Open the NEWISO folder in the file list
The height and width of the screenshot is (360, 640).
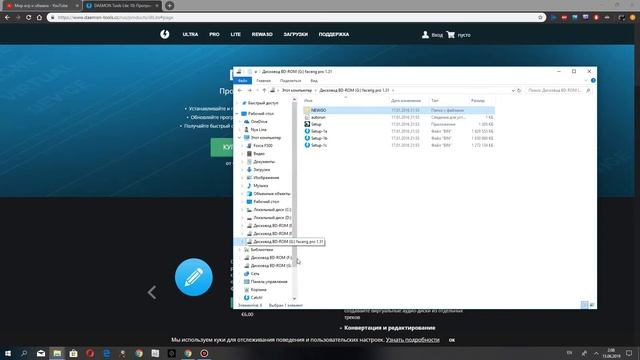coord(318,110)
